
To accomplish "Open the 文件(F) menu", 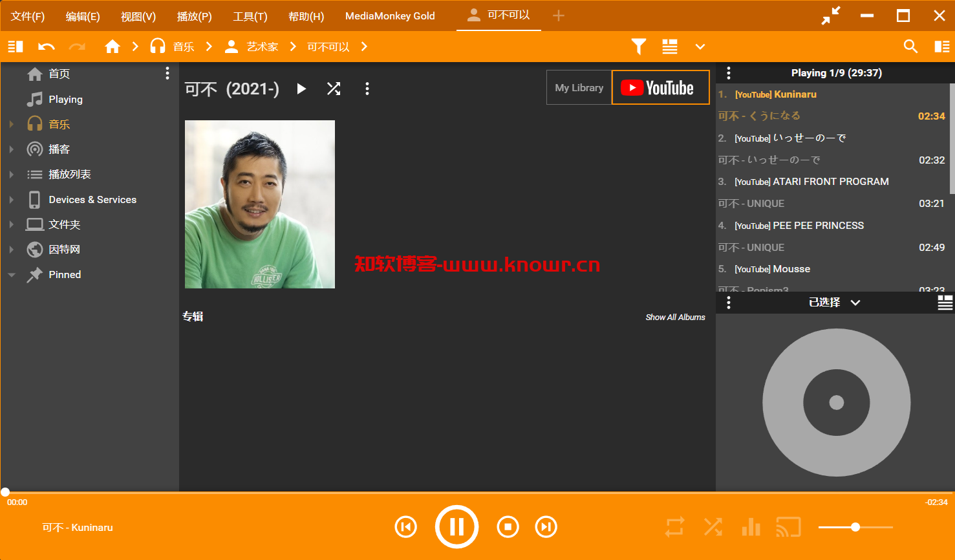I will pyautogui.click(x=28, y=16).
